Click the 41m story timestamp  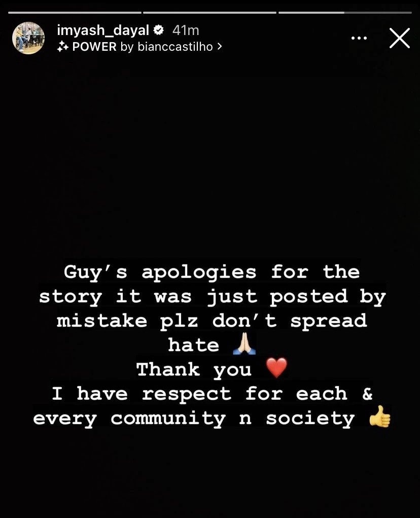click(186, 30)
